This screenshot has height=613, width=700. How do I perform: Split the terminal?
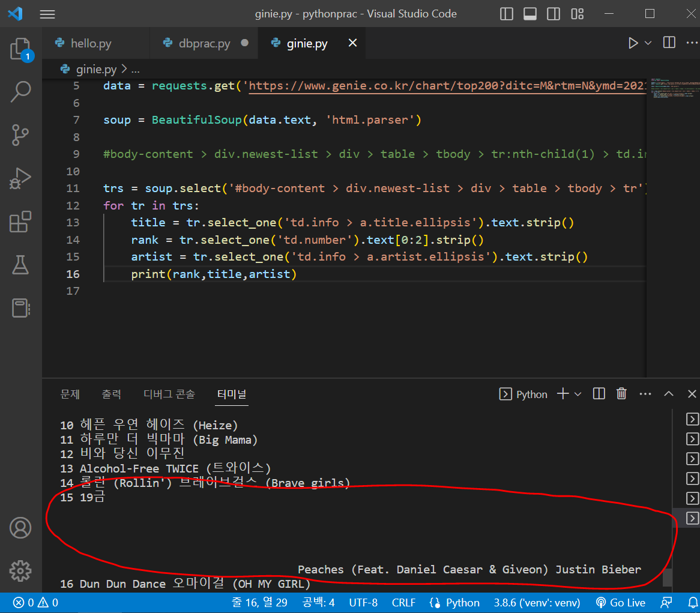click(x=599, y=394)
